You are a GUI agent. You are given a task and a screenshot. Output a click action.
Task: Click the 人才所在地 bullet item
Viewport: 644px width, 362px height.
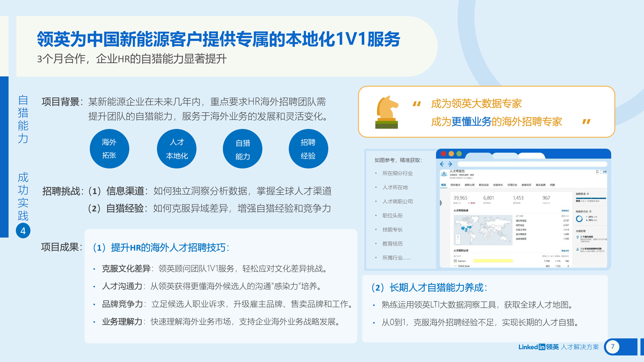click(395, 187)
